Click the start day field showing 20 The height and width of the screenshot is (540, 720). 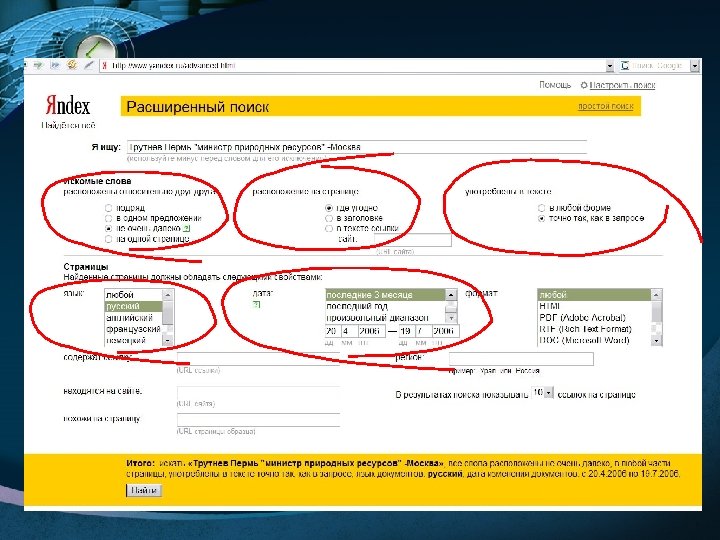pos(332,331)
